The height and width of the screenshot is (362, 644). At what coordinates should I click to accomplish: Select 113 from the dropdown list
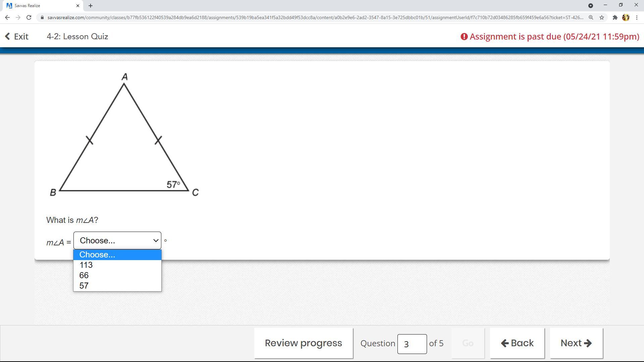pos(117,265)
